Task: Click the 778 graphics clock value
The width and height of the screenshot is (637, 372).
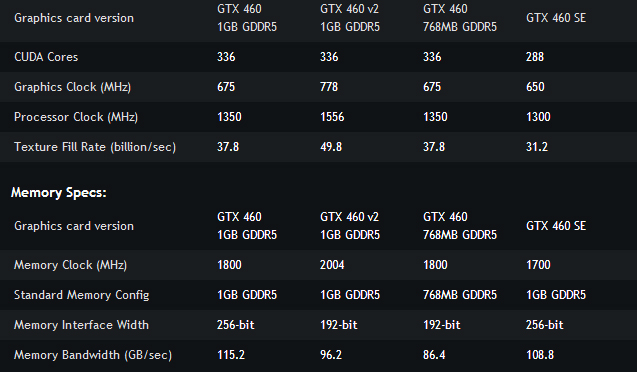Action: (x=329, y=87)
